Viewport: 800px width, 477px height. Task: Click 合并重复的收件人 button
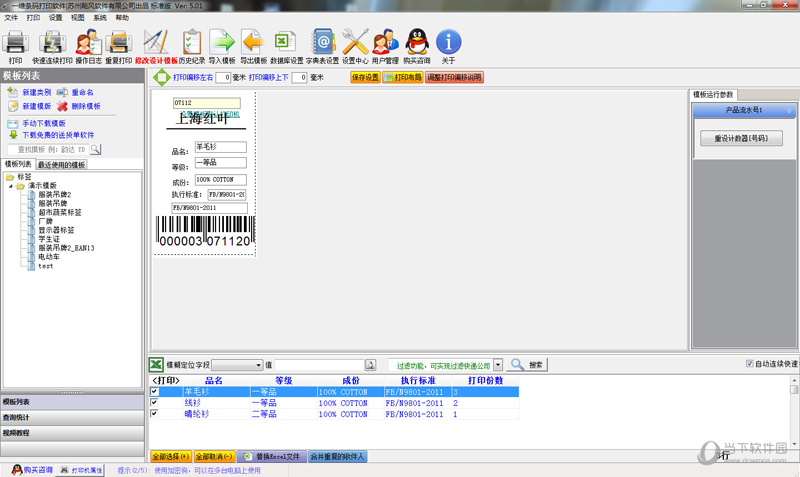337,457
